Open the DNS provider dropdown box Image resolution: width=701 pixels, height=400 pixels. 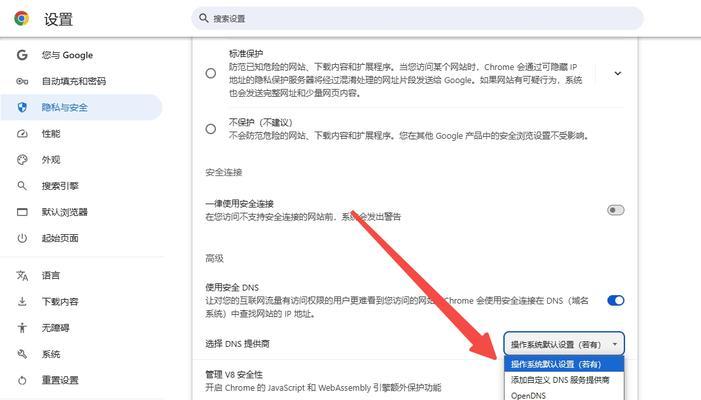point(564,344)
